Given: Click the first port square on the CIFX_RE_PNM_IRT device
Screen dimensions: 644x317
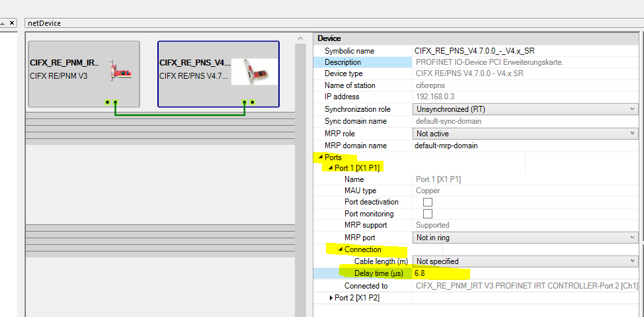Looking at the screenshot, I should point(107,102).
